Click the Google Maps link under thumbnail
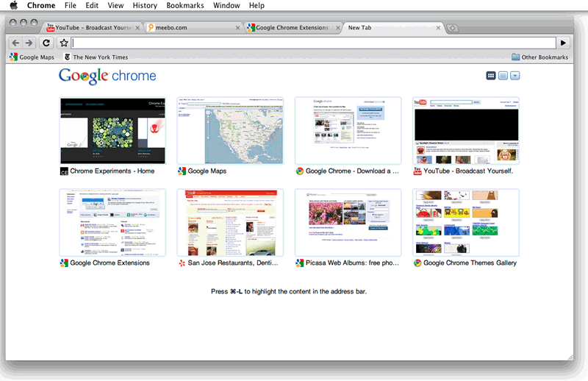Screen dimensions: 588x381 pyautogui.click(x=207, y=171)
